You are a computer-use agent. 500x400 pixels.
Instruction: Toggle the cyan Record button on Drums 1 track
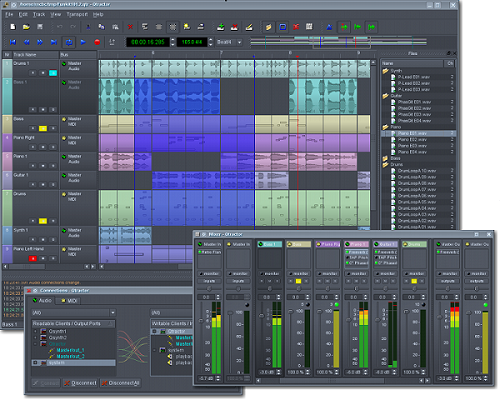(x=53, y=73)
